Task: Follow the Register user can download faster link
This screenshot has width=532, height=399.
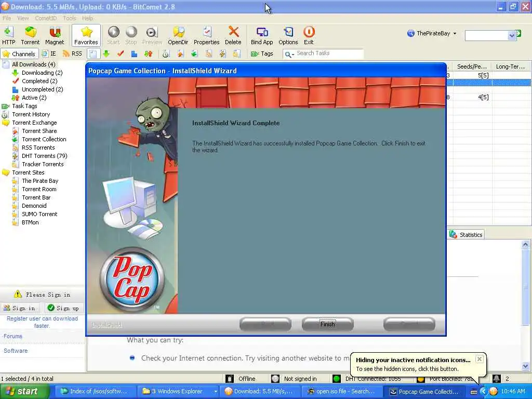Action: click(42, 322)
